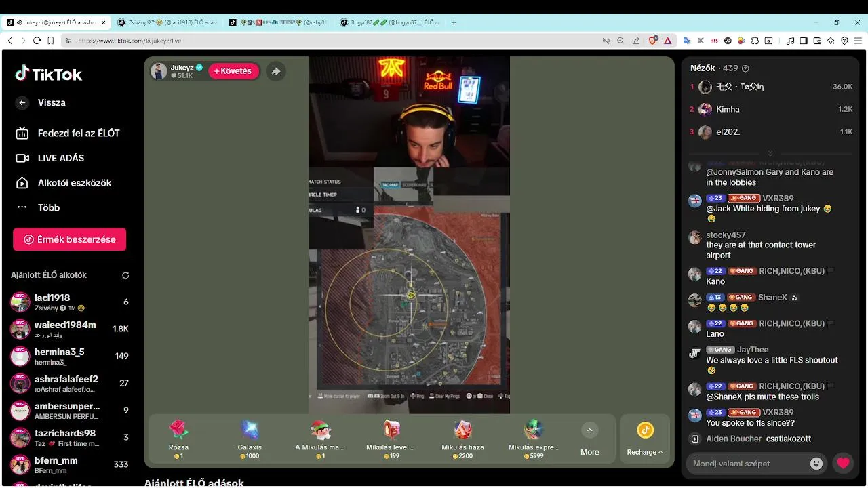The height and width of the screenshot is (488, 868).
Task: Open Brave Wallet icon
Action: coord(817,41)
